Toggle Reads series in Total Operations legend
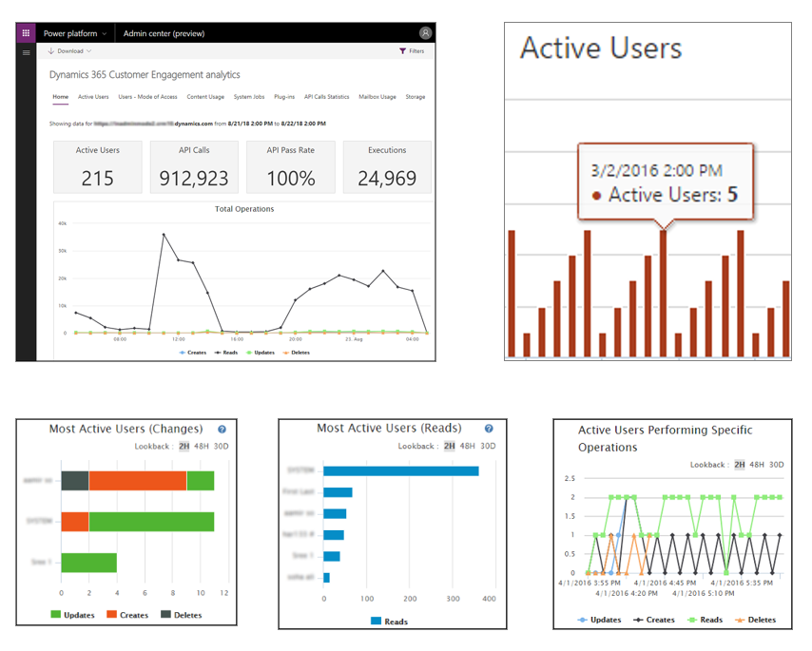Screen dimensions: 812x651 [x=225, y=353]
